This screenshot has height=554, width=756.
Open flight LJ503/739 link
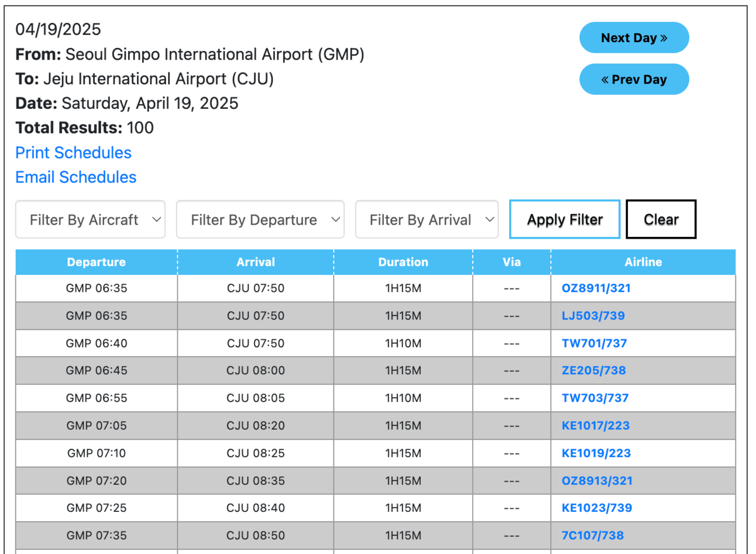(593, 316)
